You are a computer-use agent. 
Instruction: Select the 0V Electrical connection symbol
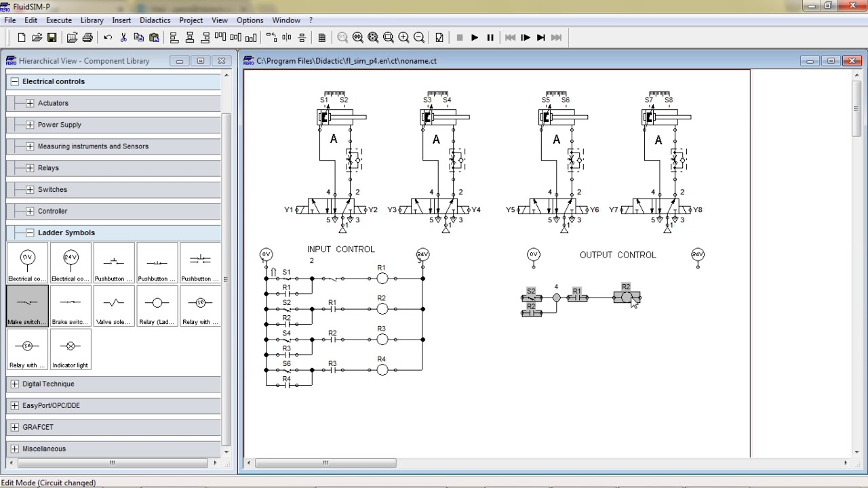point(27,263)
